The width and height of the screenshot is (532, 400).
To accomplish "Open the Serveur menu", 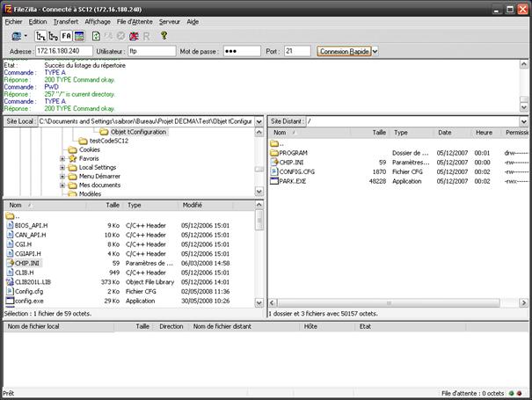I will click(170, 22).
